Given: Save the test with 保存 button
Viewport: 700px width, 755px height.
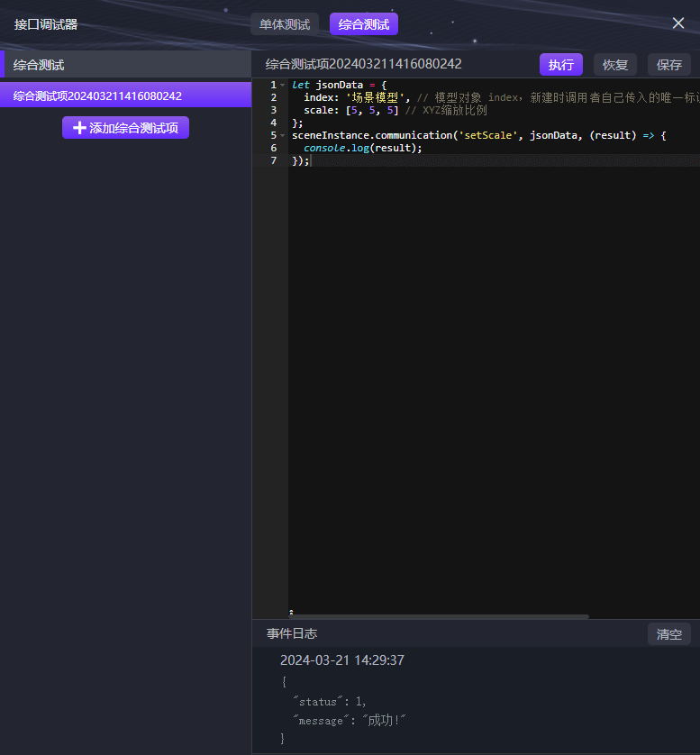Looking at the screenshot, I should click(x=669, y=65).
